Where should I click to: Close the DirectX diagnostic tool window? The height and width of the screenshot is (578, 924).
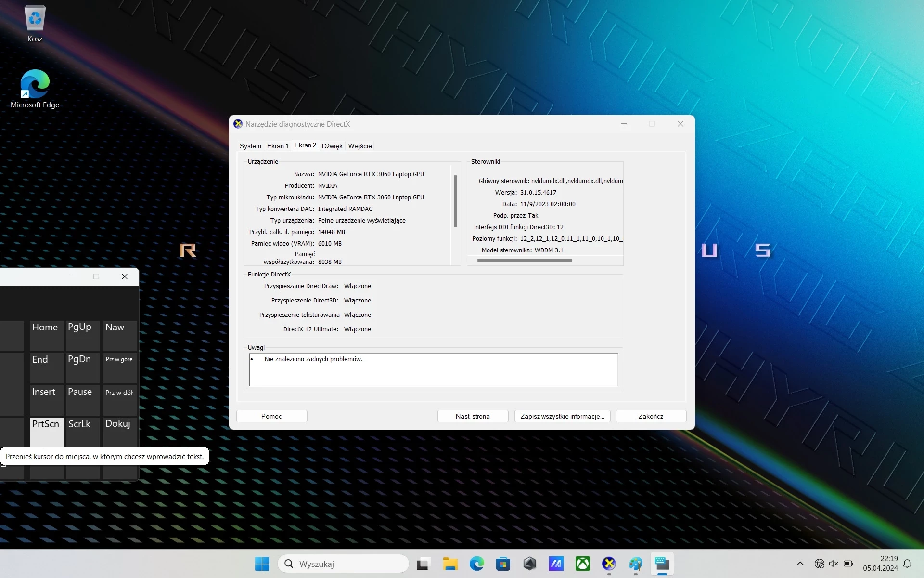coord(680,124)
